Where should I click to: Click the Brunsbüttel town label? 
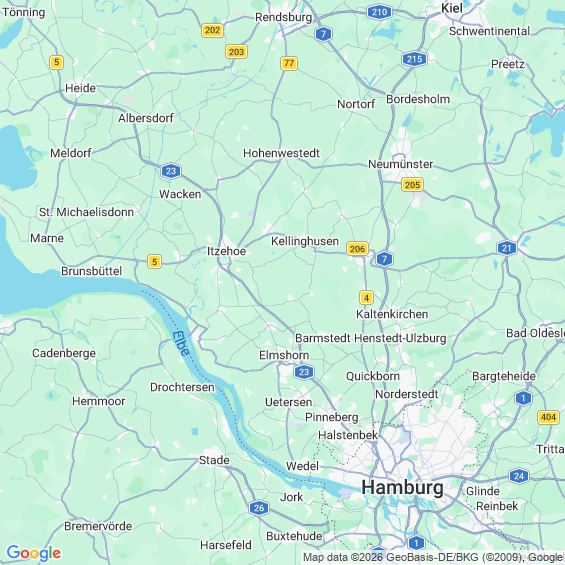92,271
